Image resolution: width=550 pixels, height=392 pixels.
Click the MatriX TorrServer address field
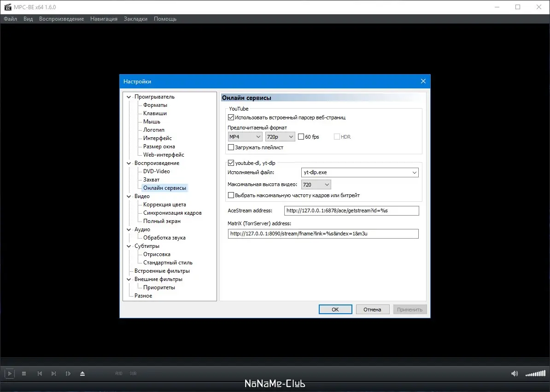323,234
